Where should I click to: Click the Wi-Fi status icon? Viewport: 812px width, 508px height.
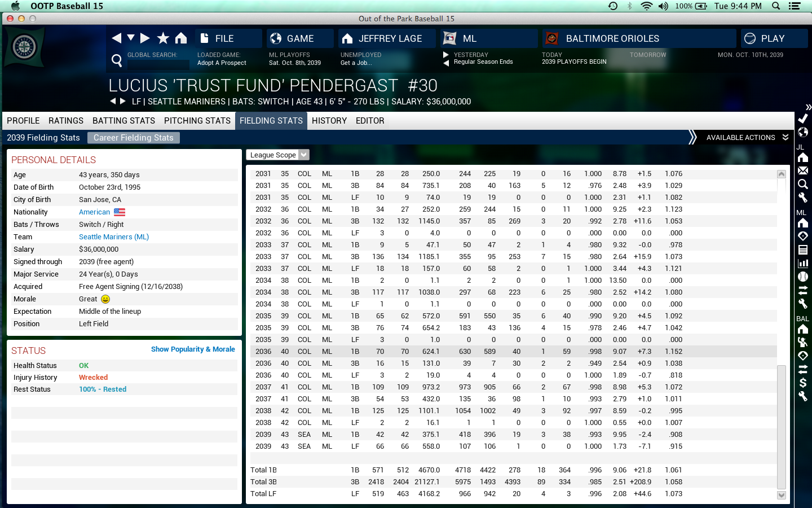point(646,6)
